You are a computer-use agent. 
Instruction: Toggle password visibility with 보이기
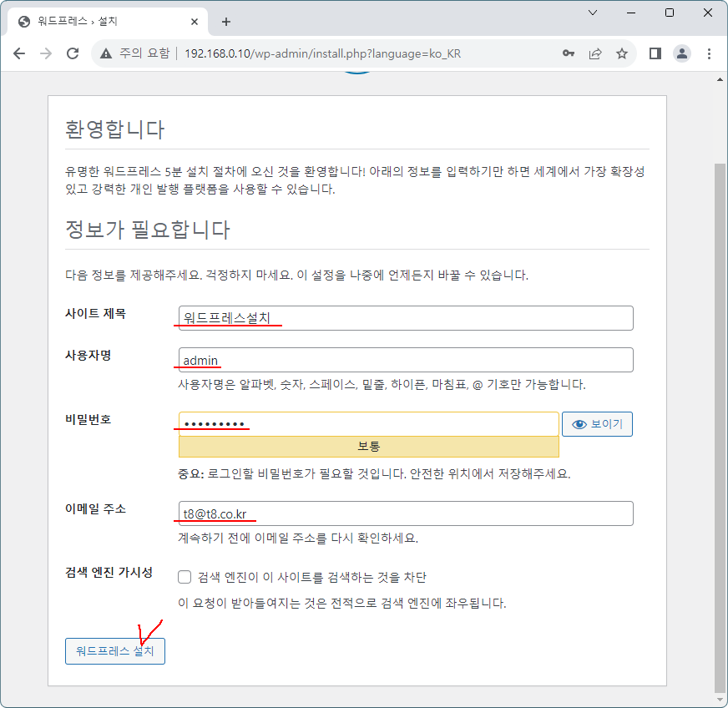tap(597, 424)
